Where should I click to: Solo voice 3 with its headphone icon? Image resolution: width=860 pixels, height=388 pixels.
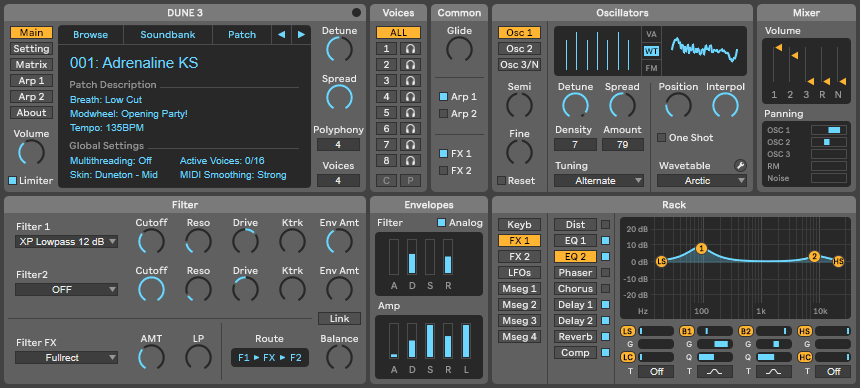point(410,81)
